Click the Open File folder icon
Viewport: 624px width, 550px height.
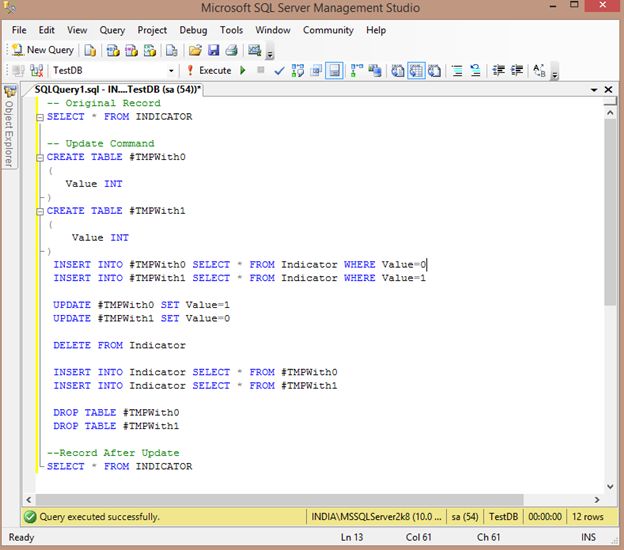point(195,50)
